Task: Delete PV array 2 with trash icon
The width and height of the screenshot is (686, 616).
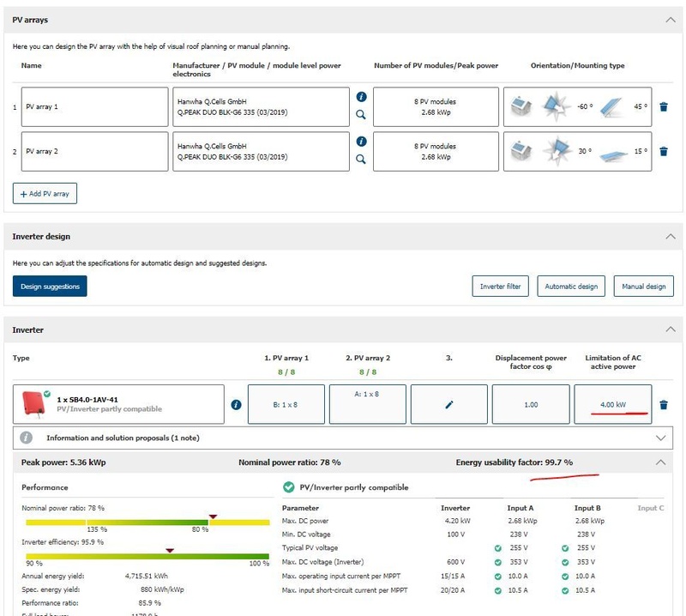Action: click(663, 152)
